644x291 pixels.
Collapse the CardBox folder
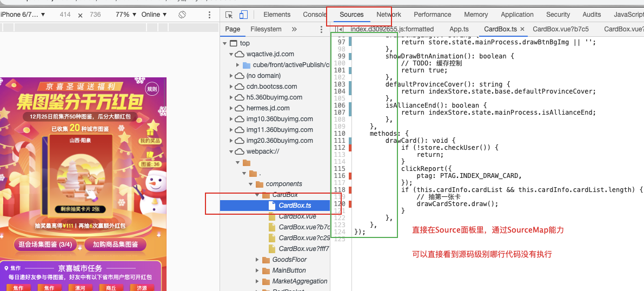click(x=257, y=195)
